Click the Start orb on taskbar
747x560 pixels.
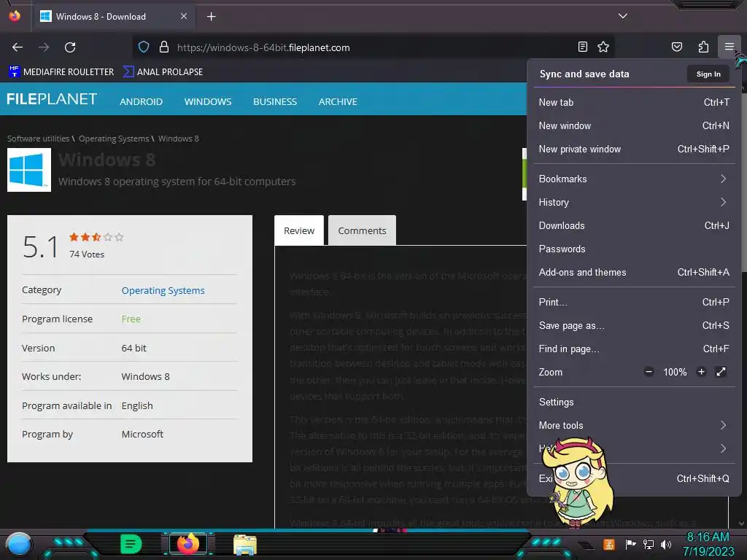pyautogui.click(x=18, y=545)
